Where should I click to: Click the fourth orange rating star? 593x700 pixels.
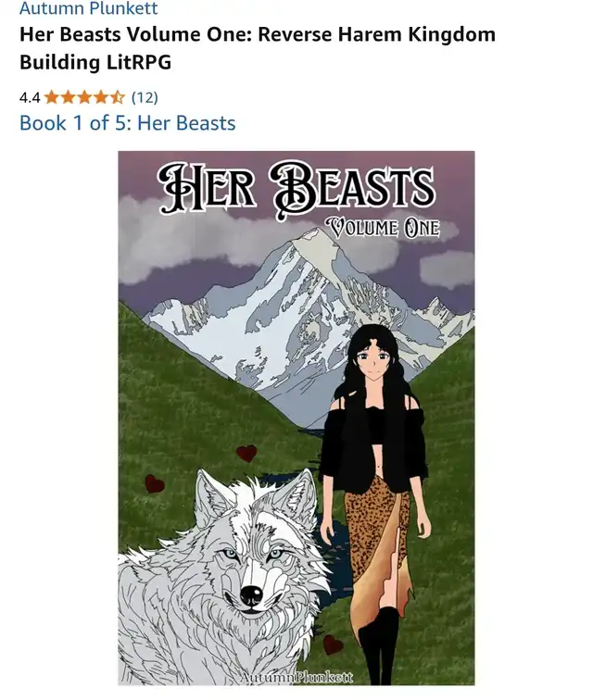coord(101,97)
